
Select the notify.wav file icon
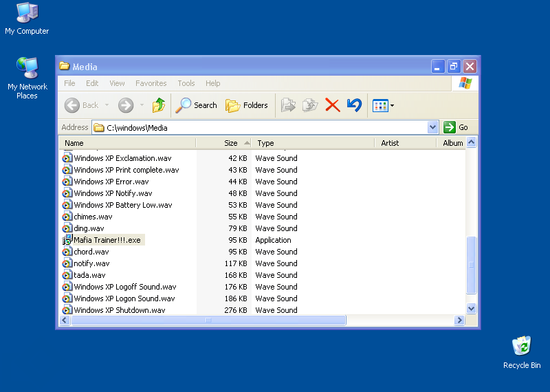tap(67, 263)
